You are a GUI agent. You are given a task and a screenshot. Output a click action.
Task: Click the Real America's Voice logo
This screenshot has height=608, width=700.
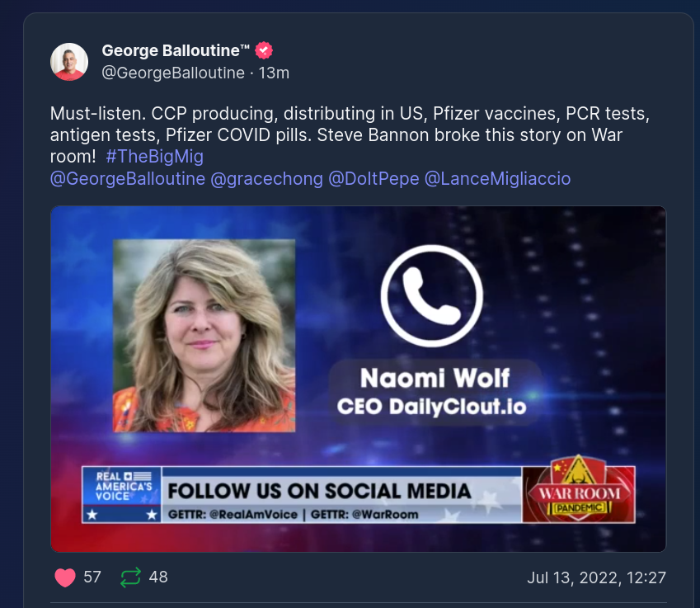click(122, 494)
